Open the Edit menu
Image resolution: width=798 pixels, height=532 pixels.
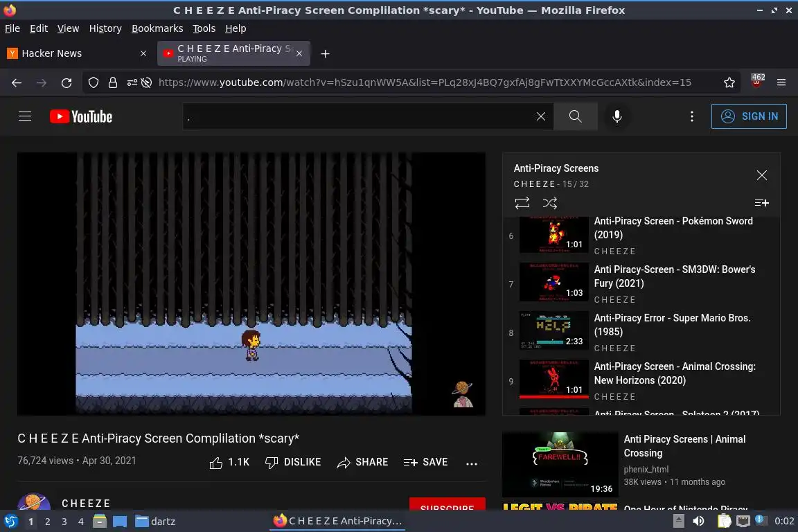click(39, 28)
